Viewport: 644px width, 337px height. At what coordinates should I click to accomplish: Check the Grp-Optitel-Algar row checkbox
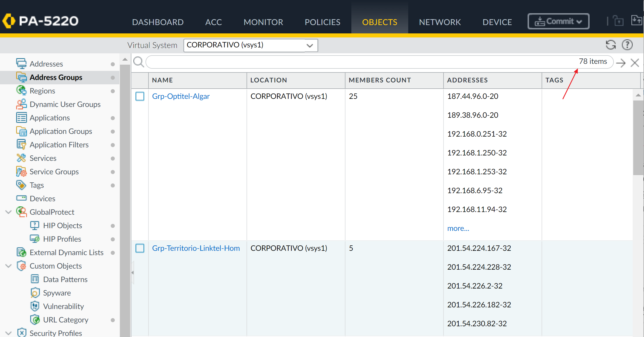click(140, 96)
